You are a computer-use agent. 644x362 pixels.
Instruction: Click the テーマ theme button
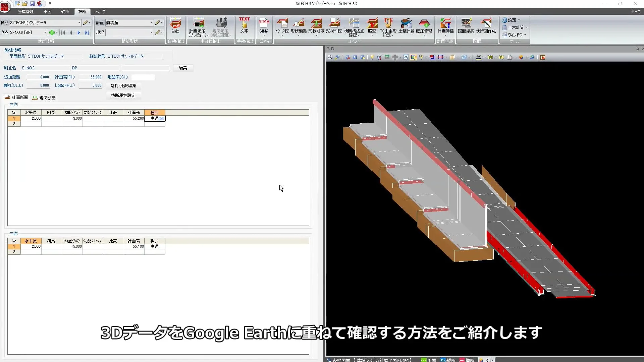635,12
